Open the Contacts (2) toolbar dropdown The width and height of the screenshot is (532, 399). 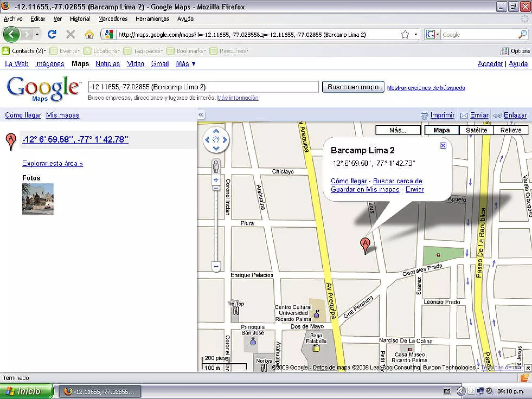pyautogui.click(x=29, y=51)
